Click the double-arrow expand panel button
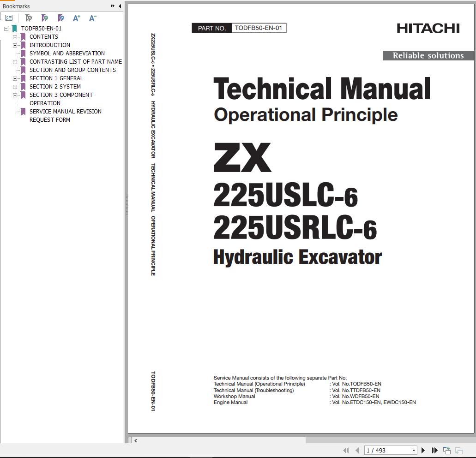Viewport: 476px width, 458px height. tap(113, 6)
